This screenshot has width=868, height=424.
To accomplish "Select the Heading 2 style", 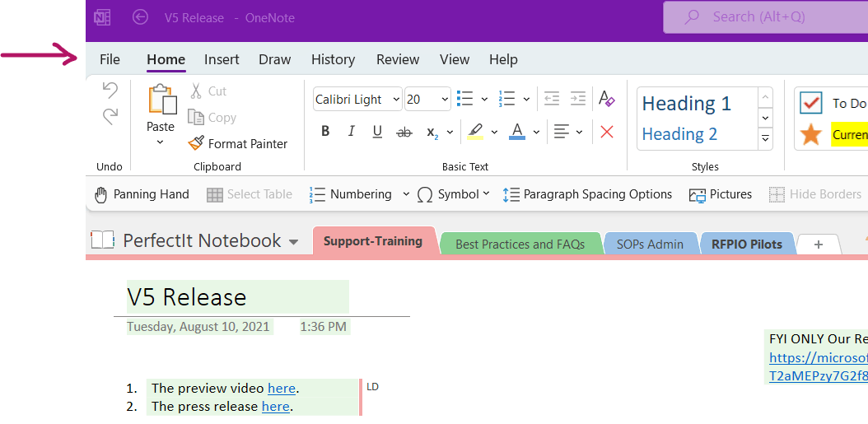I will click(679, 134).
